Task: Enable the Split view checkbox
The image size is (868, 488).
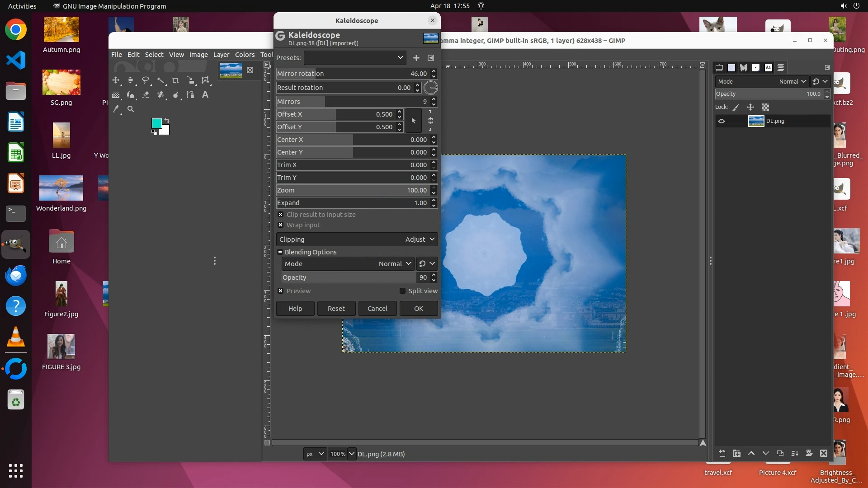Action: click(x=402, y=291)
